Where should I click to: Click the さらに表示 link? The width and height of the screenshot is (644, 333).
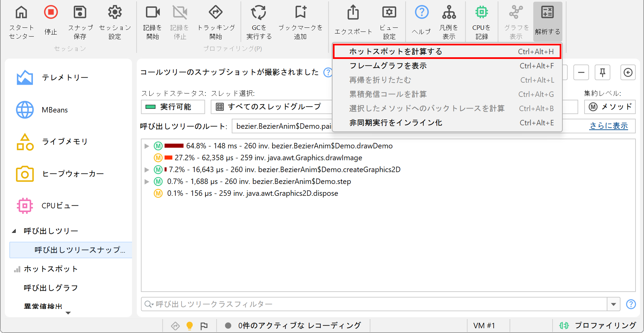pyautogui.click(x=608, y=126)
